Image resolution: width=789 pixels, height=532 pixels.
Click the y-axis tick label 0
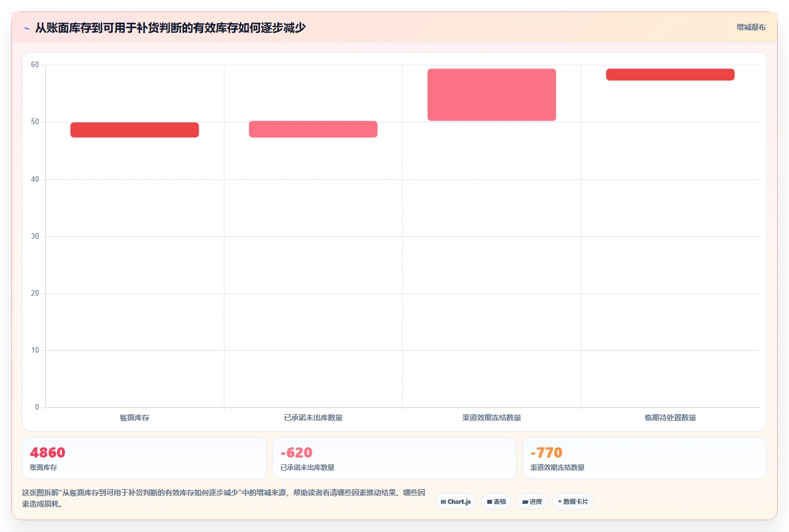[x=37, y=407]
